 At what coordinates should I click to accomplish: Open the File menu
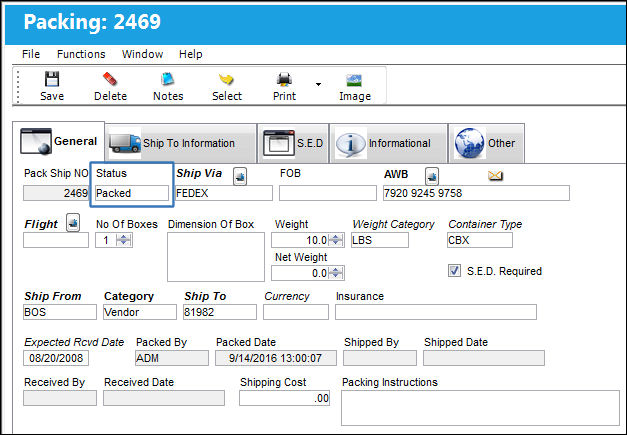[x=31, y=54]
